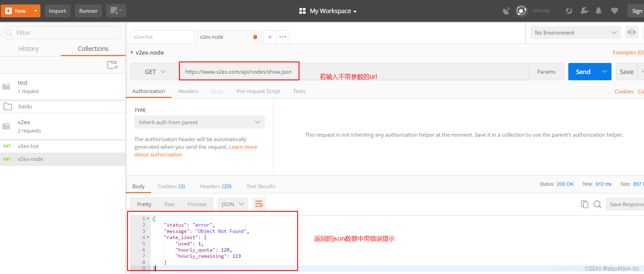Switch to the Collections sidebar tab
644x274 pixels.
click(x=93, y=48)
